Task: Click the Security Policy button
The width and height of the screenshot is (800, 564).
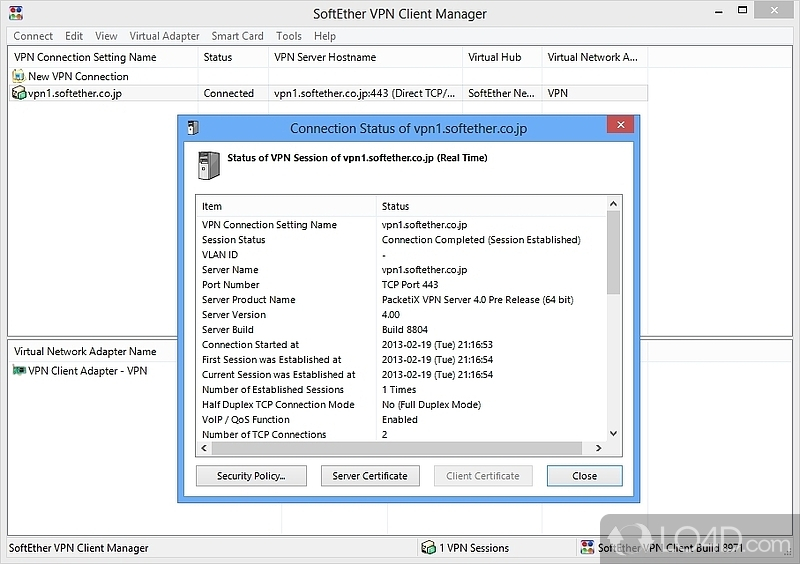Action: click(251, 476)
